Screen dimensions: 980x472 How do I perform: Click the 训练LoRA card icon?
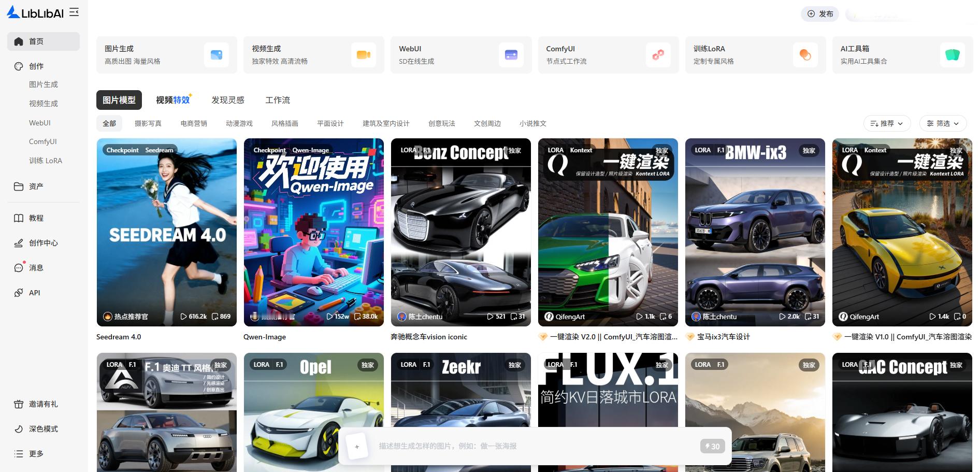tap(805, 55)
